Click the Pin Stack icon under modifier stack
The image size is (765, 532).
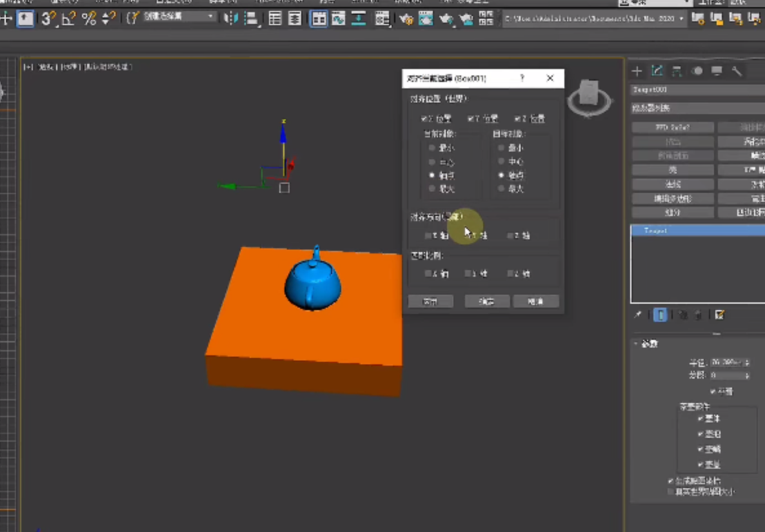[x=638, y=315]
